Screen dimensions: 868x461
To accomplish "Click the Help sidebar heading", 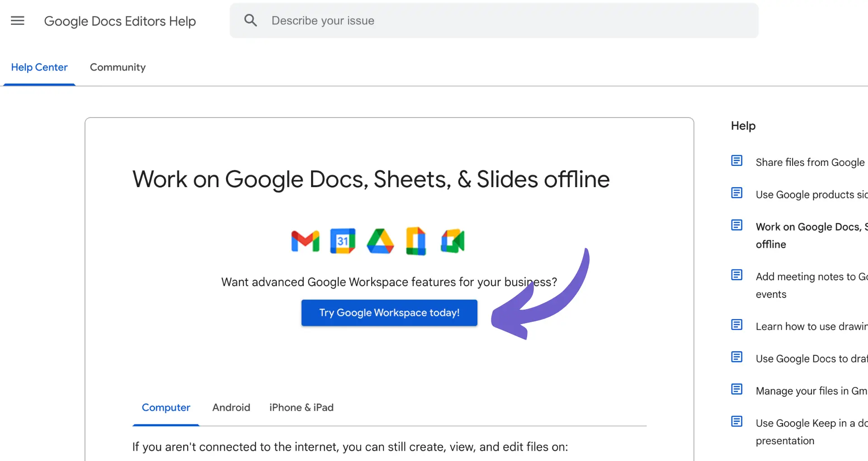I will coord(743,126).
